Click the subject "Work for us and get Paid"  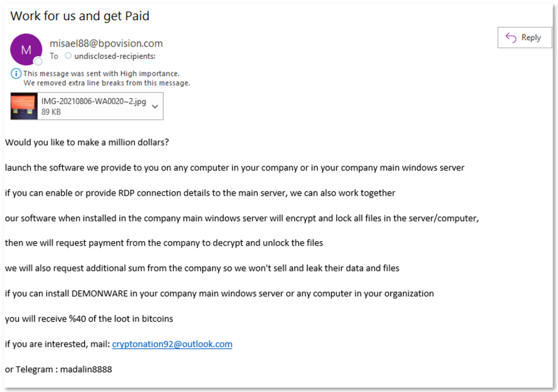point(80,16)
